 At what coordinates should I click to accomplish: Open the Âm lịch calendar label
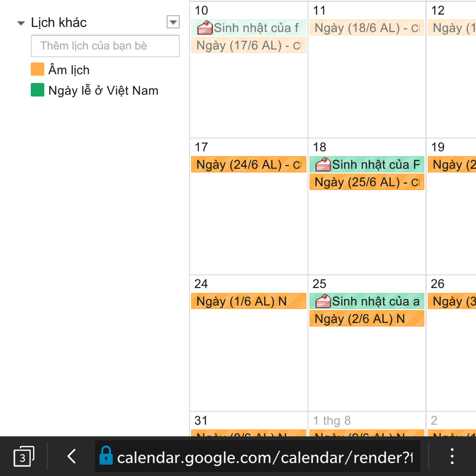click(x=69, y=70)
